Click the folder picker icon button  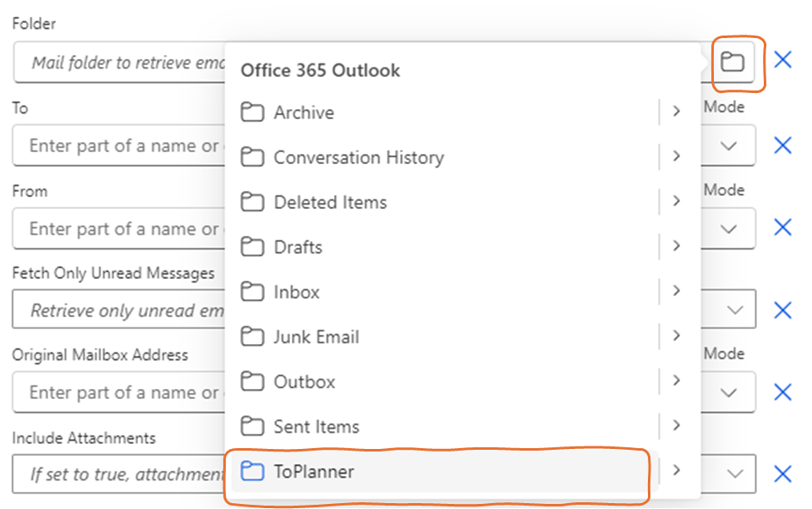pyautogui.click(x=732, y=62)
